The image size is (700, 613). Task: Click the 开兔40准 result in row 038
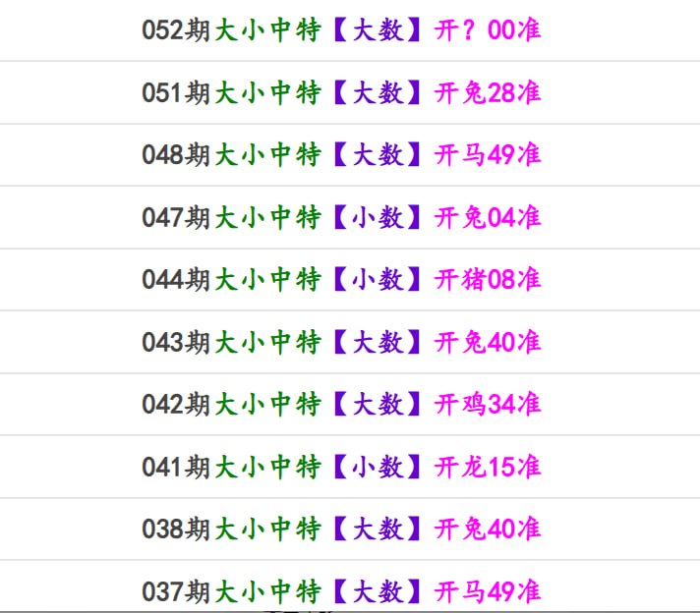coord(488,529)
